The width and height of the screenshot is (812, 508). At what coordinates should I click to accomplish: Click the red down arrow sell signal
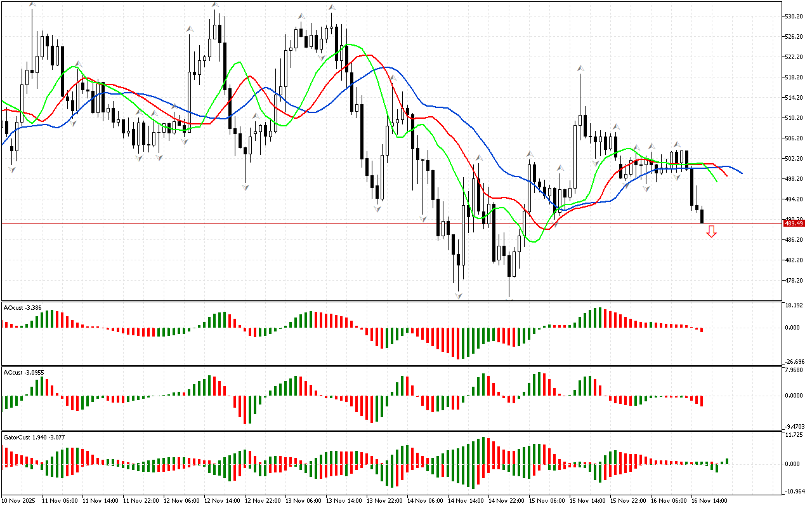[711, 232]
